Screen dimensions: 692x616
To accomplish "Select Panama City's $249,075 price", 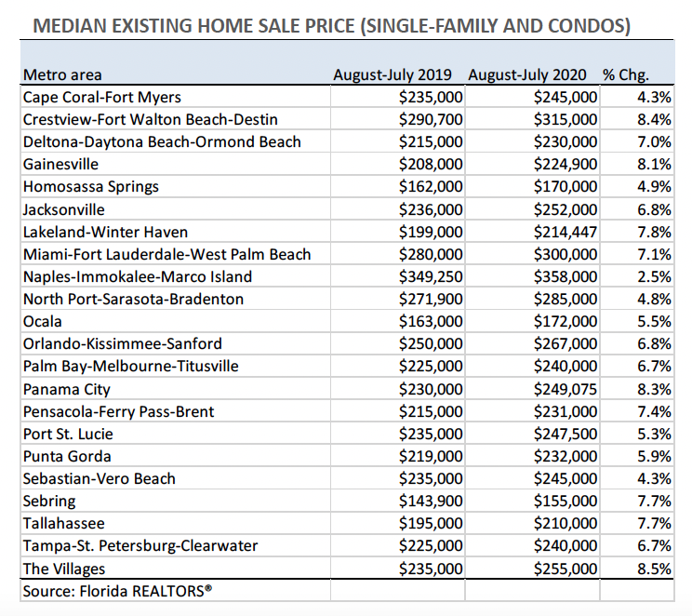I will 566,389.
